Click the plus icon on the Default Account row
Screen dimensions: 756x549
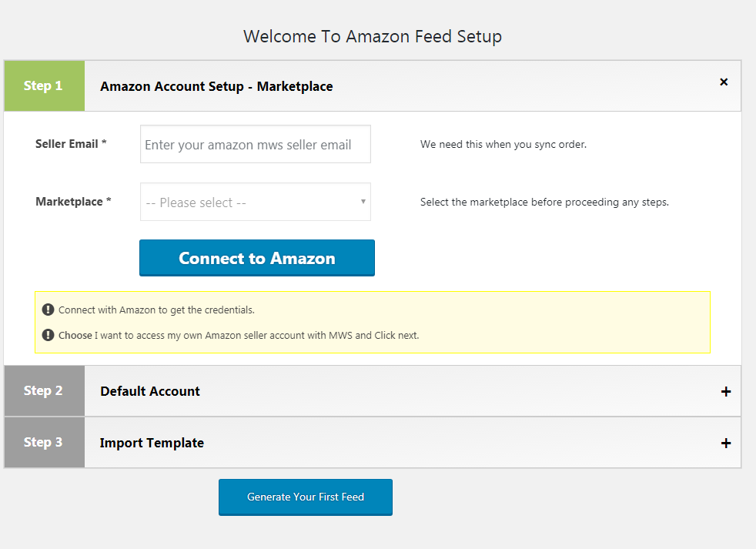tap(724, 391)
